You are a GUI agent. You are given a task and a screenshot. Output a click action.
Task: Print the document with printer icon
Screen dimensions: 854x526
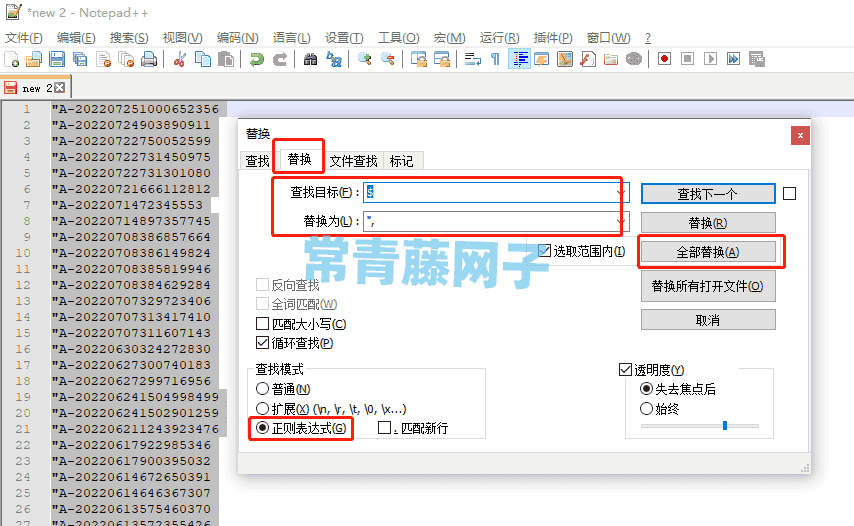pos(149,59)
